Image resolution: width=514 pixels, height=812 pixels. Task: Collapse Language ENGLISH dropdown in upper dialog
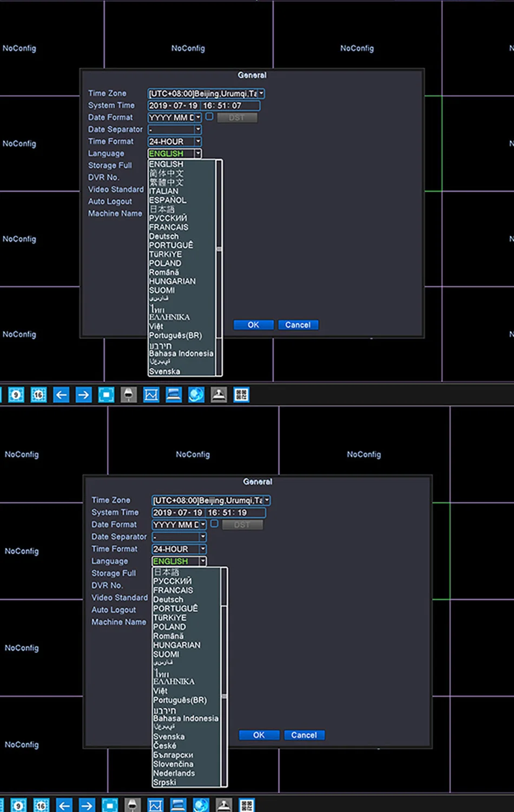(198, 154)
